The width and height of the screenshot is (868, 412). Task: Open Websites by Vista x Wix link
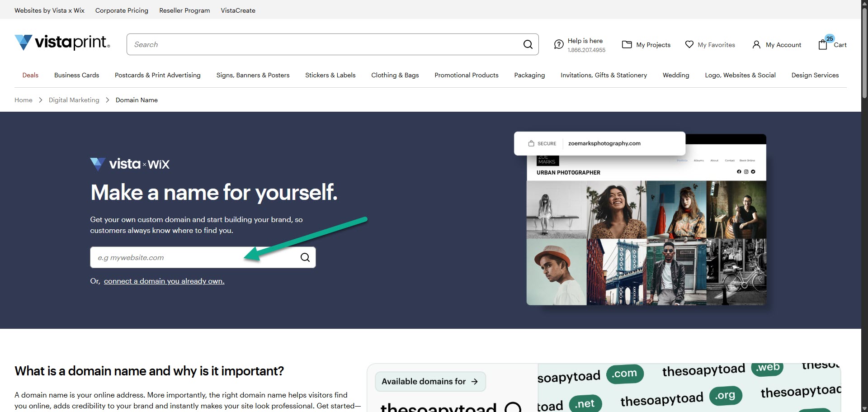49,10
